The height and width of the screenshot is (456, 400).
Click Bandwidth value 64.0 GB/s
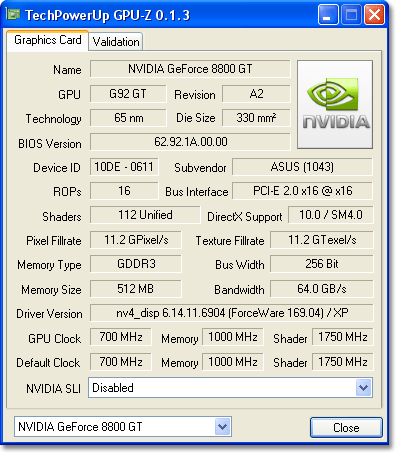(322, 289)
